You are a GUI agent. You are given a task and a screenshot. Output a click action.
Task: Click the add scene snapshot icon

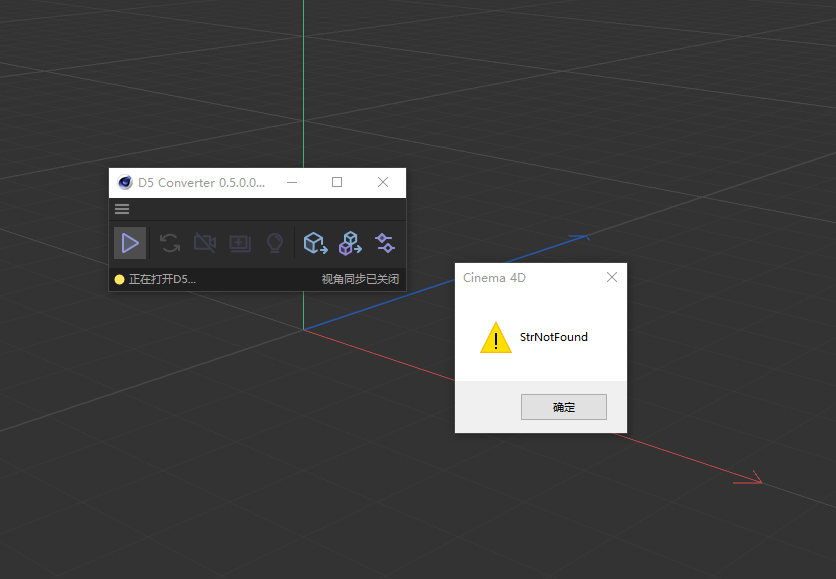click(x=240, y=243)
